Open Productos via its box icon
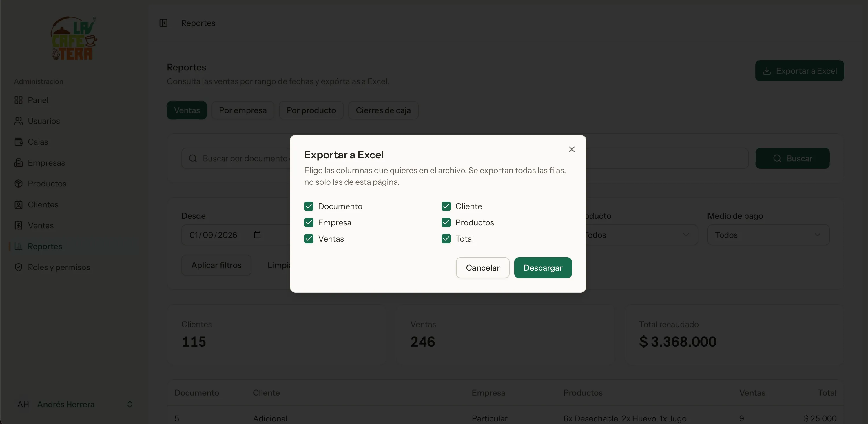This screenshot has height=424, width=868. (x=19, y=184)
